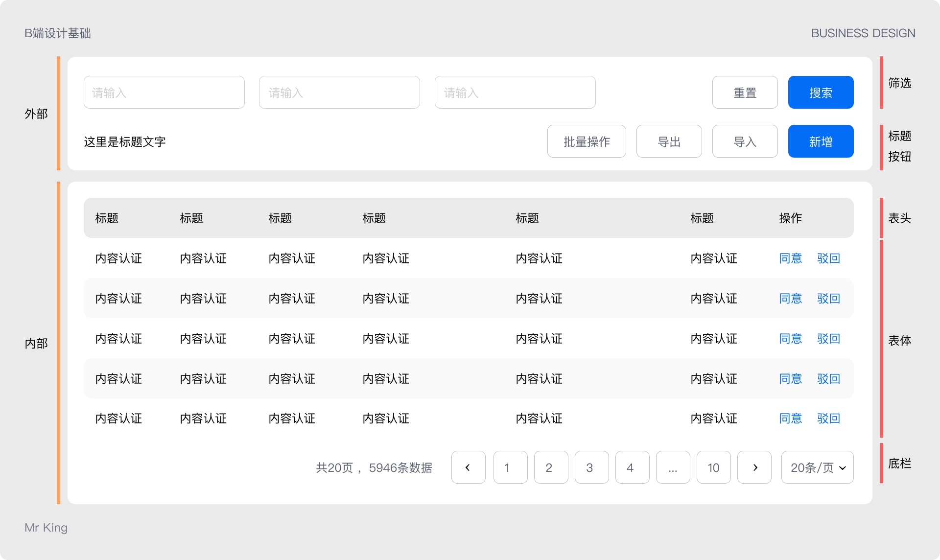Click the next page chevron icon
The image size is (940, 560).
pyautogui.click(x=754, y=467)
